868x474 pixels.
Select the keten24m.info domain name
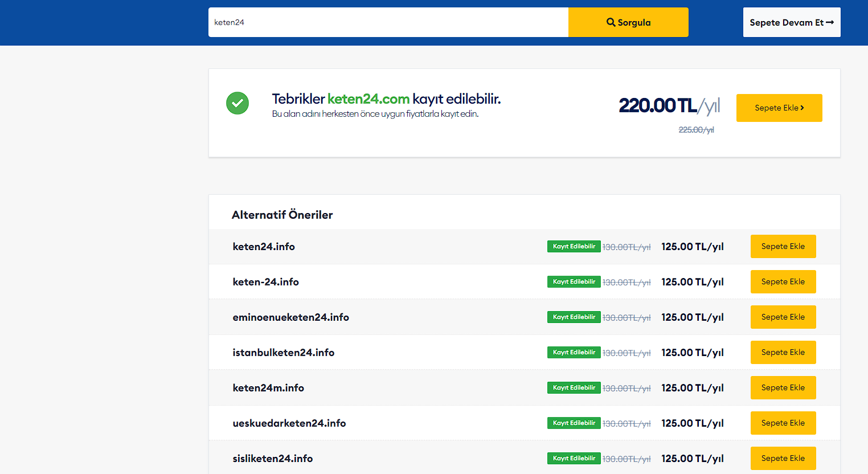coord(268,388)
